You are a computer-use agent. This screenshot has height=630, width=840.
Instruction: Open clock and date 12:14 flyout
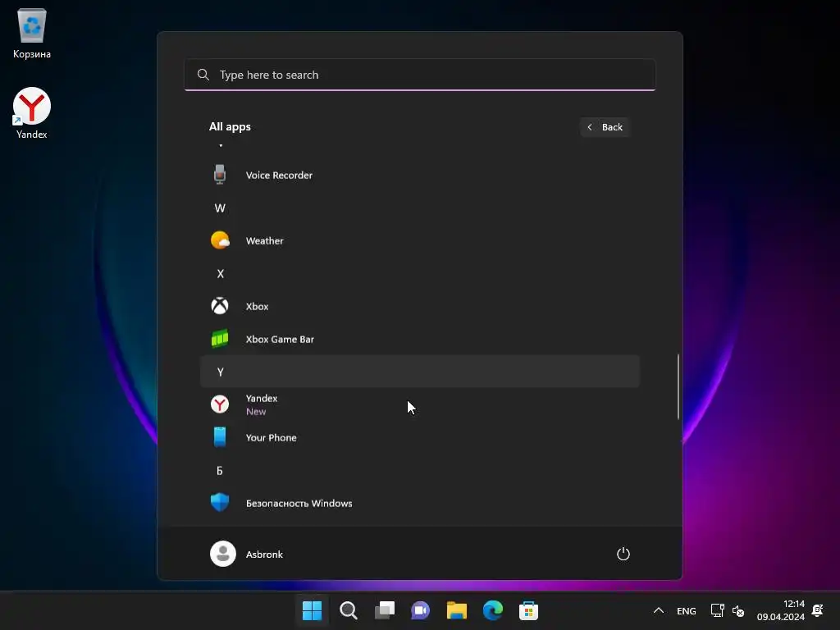pyautogui.click(x=781, y=610)
